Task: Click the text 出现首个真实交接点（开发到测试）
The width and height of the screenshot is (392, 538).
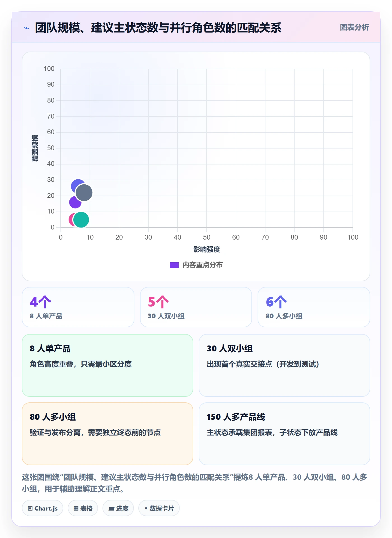Action: coord(263,364)
